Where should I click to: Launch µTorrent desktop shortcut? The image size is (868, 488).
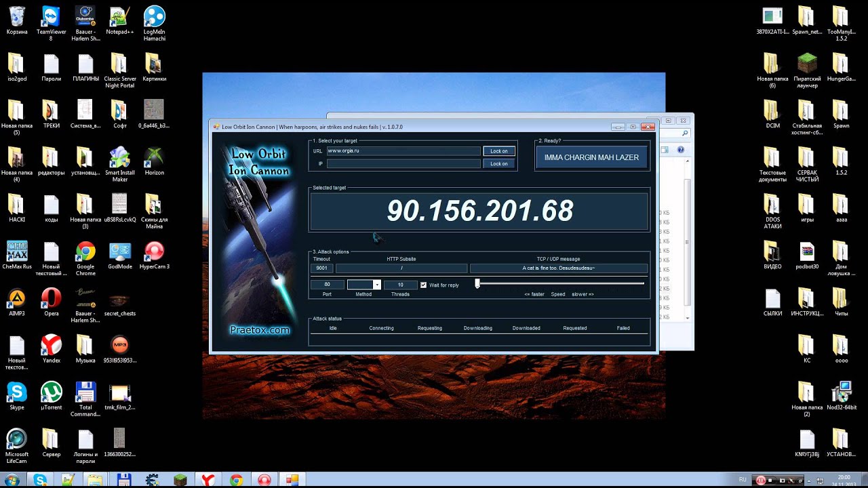(51, 396)
